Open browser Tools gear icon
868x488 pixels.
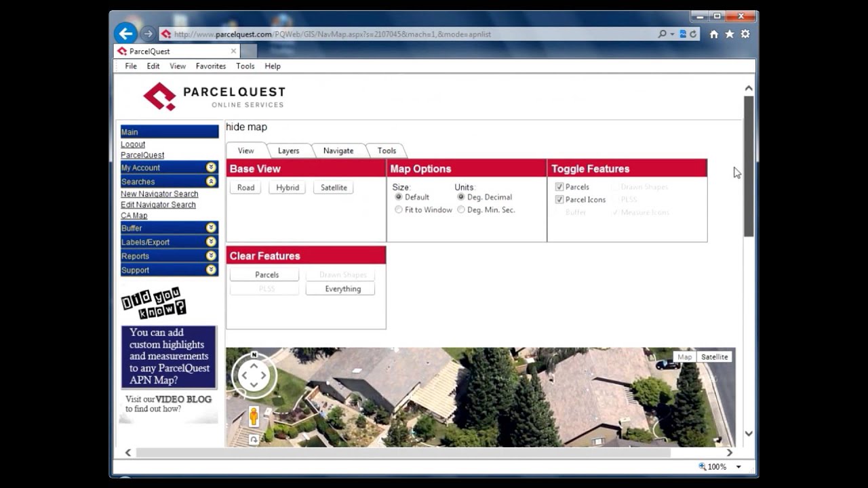[745, 34]
